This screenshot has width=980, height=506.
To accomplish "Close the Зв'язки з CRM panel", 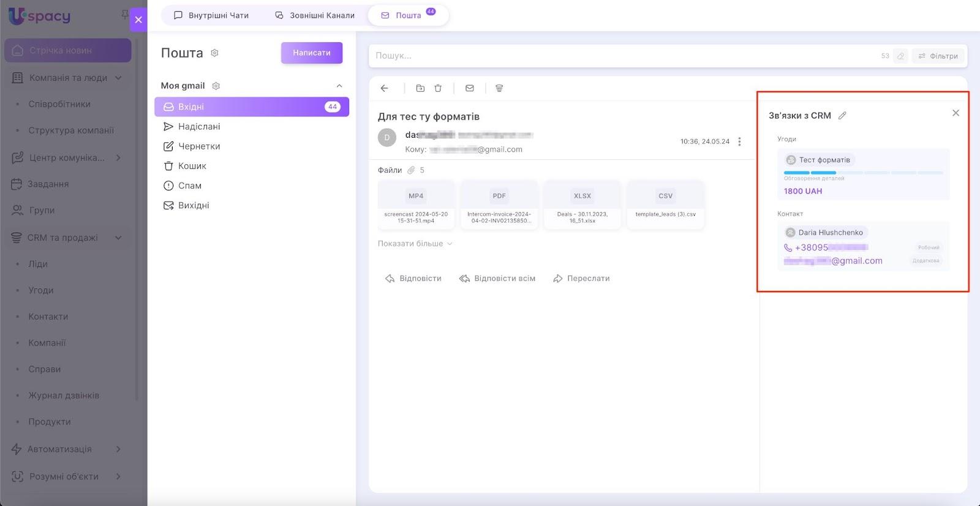I will point(956,113).
